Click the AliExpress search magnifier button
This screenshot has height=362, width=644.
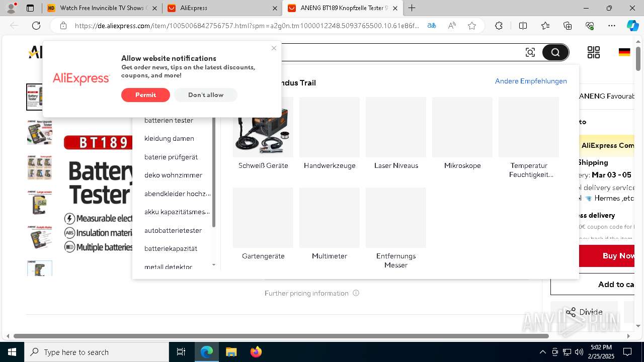pos(555,52)
